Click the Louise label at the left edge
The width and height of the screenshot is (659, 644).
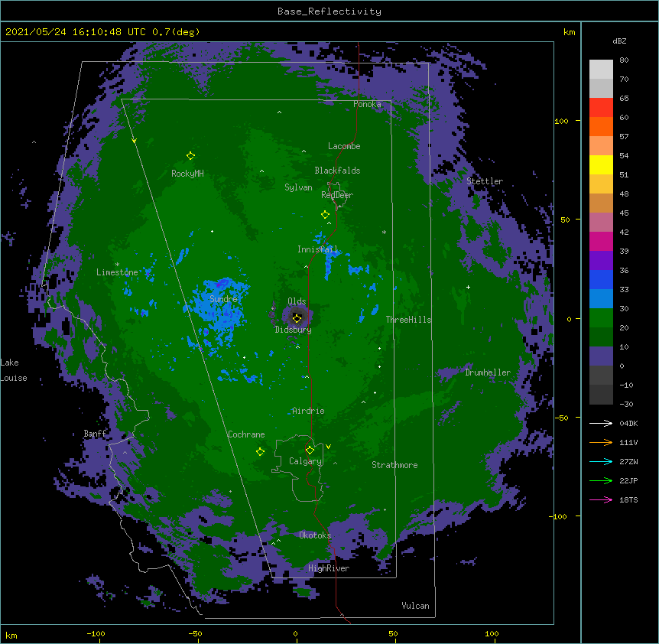point(14,378)
